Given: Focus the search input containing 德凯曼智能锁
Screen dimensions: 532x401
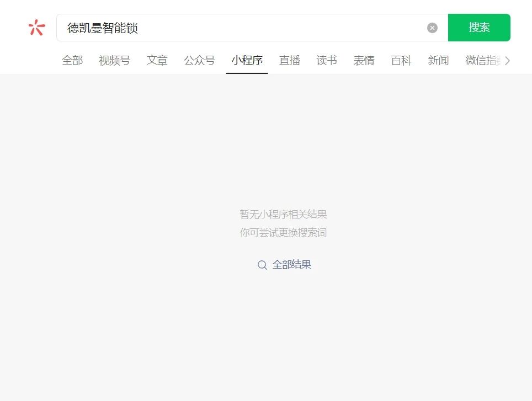Looking at the screenshot, I should pos(252,28).
